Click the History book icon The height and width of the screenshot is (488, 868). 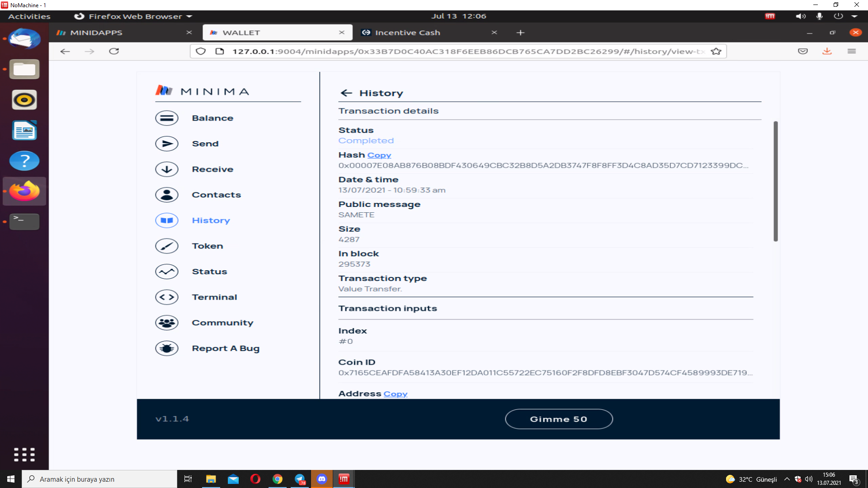167,221
